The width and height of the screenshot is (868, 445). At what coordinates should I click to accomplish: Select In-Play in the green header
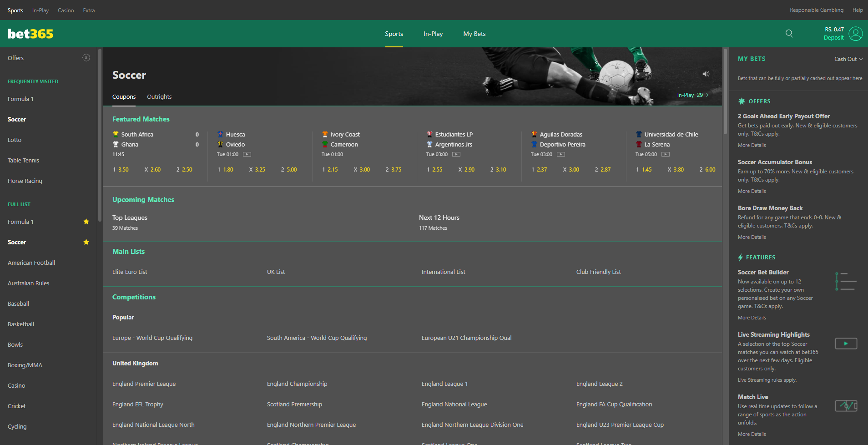(433, 34)
